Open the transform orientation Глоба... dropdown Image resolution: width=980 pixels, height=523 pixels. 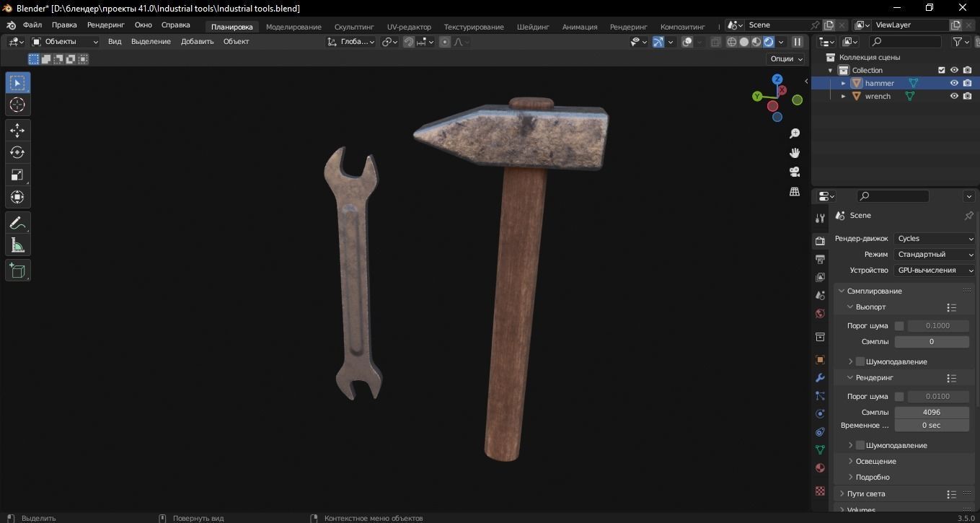coord(351,42)
